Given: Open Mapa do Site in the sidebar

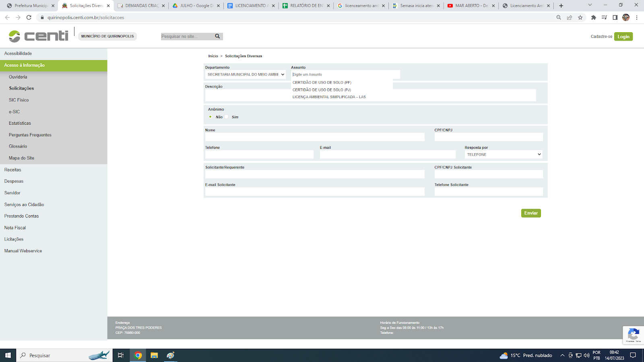Looking at the screenshot, I should click(21, 158).
